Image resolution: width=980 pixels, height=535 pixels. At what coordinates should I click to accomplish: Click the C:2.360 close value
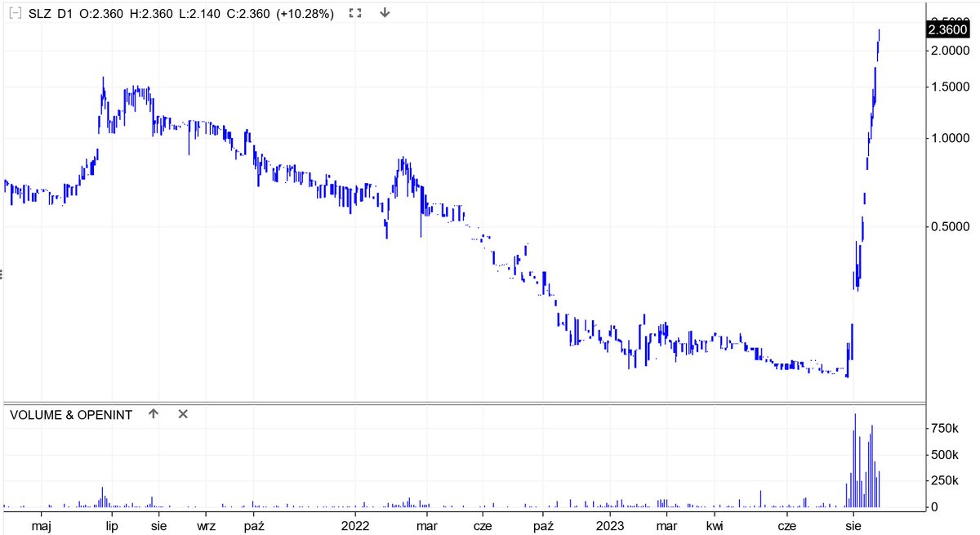pos(248,13)
